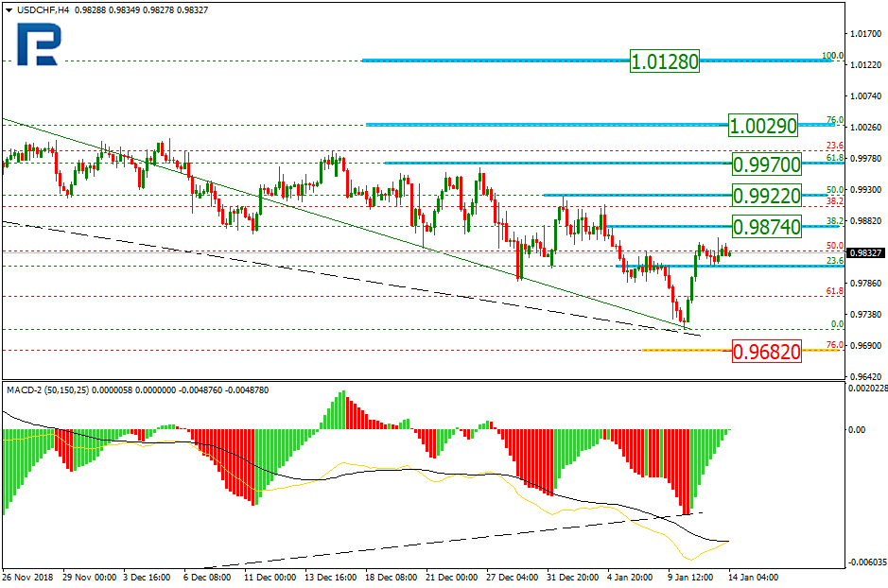Click the 100.0 Fibonacci level marker
888x588 pixels.
(832, 56)
